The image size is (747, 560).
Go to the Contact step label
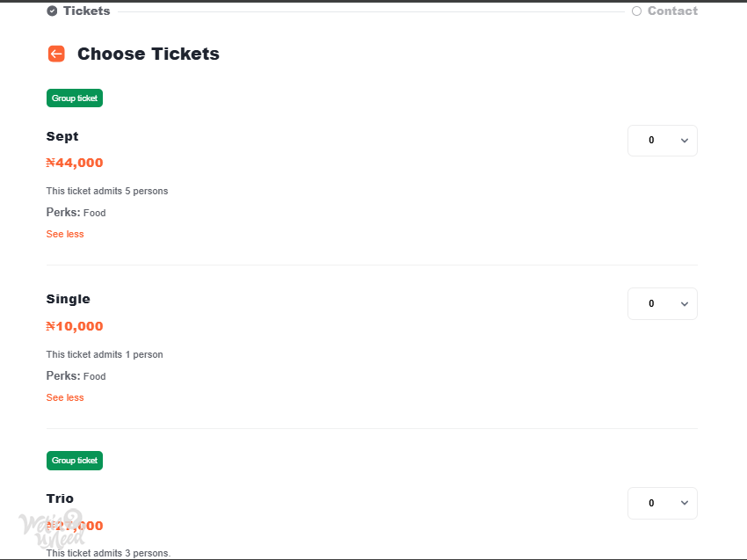(x=672, y=11)
